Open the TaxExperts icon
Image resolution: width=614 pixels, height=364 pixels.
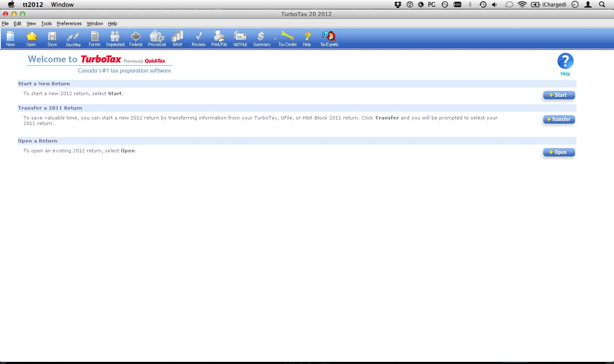point(329,38)
